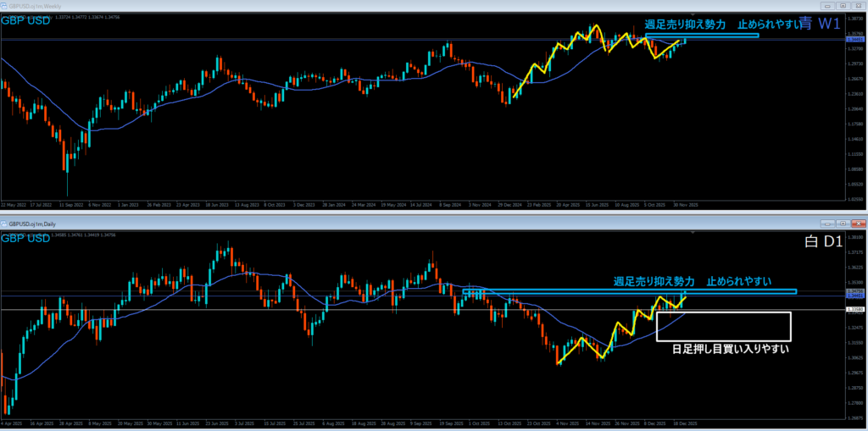This screenshot has height=431, width=868.
Task: Restore the GBPUSD Weekly chart window size
Action: (x=843, y=6)
